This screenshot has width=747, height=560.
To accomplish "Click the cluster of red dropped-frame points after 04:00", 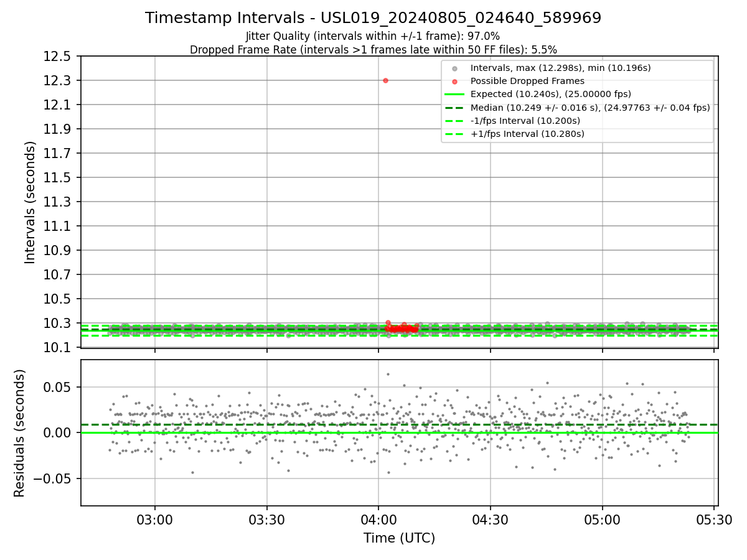I will [x=402, y=327].
